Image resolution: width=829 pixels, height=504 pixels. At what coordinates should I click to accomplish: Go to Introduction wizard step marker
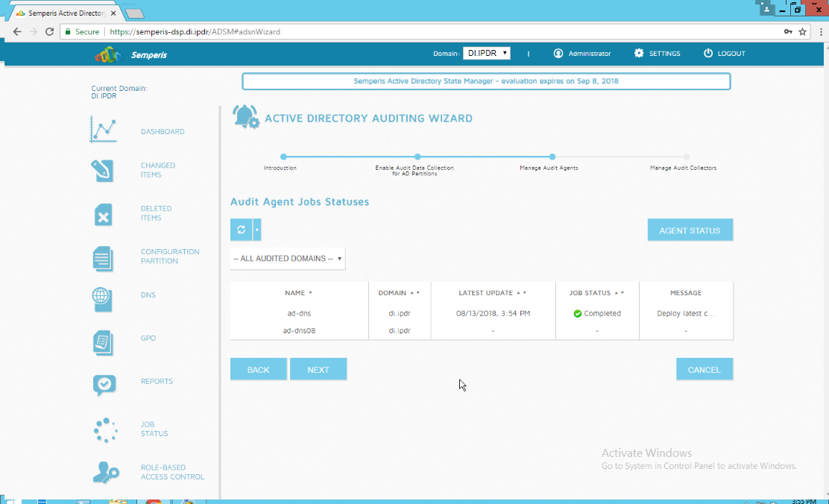click(x=283, y=157)
